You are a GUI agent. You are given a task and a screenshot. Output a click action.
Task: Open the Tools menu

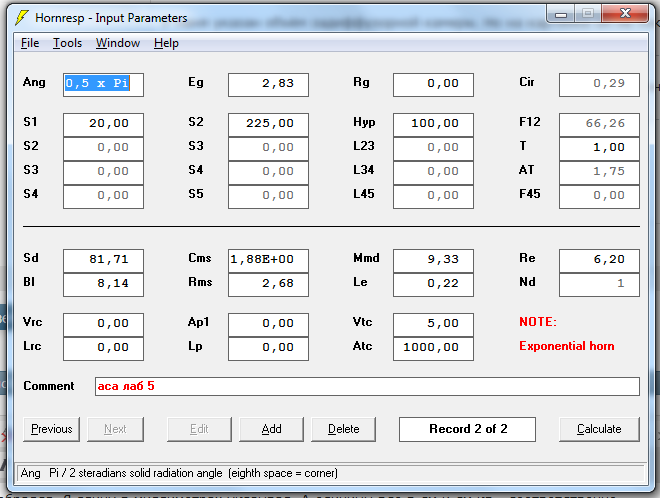[67, 43]
